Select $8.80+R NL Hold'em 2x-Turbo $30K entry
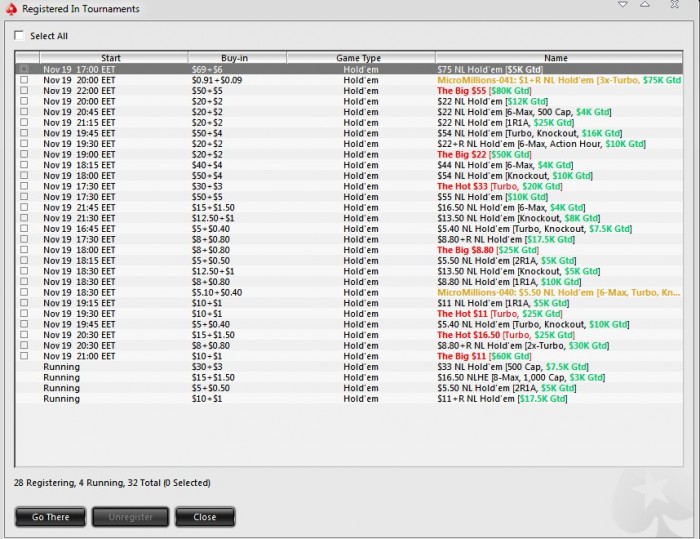 point(523,346)
